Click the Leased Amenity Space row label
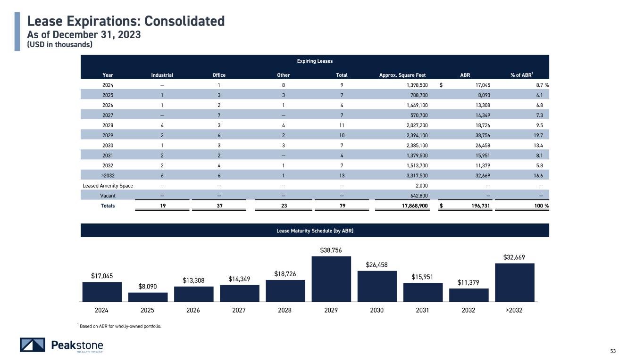The width and height of the screenshot is (644, 362). [108, 185]
